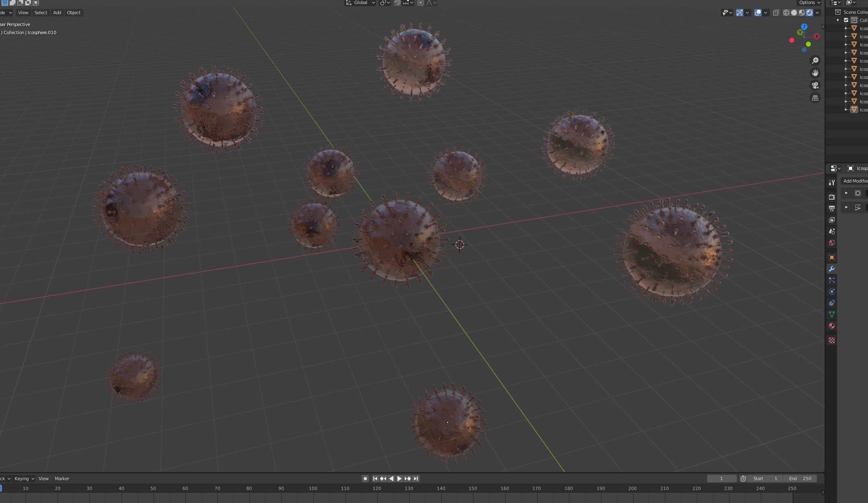The height and width of the screenshot is (503, 868).
Task: Play the animation in reverse
Action: click(391, 479)
